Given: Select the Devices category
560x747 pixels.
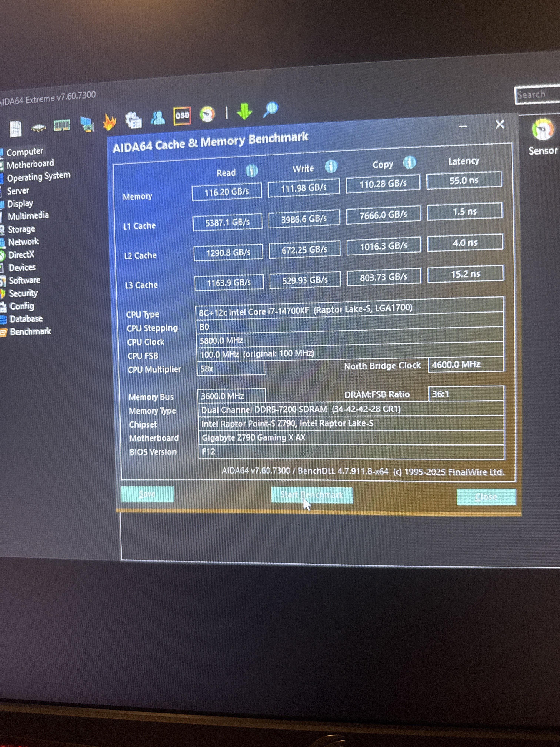Looking at the screenshot, I should coord(22,268).
